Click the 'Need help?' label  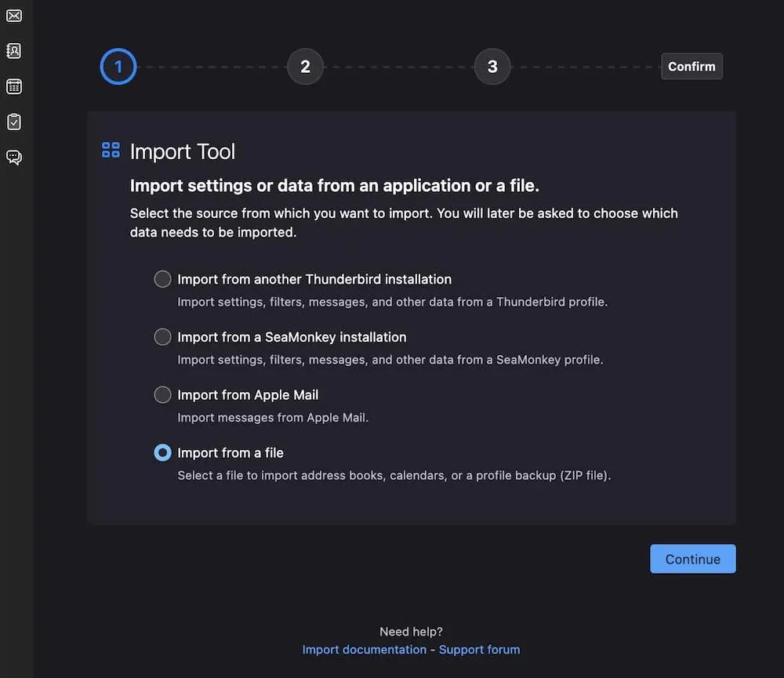click(x=411, y=631)
